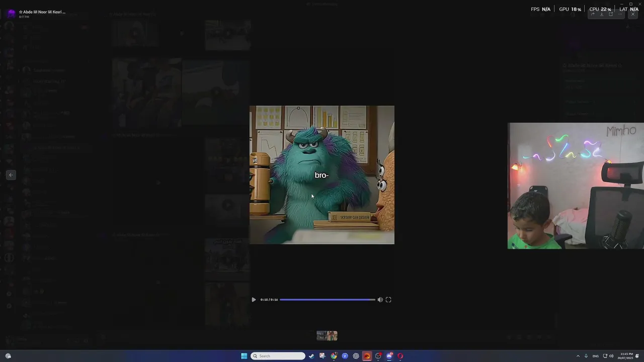Screen dimensions: 644x362
Task: Open the video in browser icon
Action: click(611, 14)
